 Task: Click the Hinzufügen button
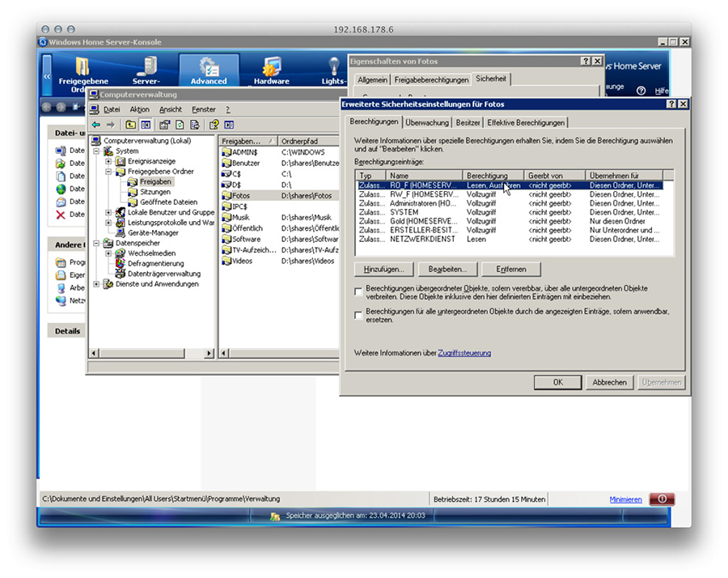(383, 269)
